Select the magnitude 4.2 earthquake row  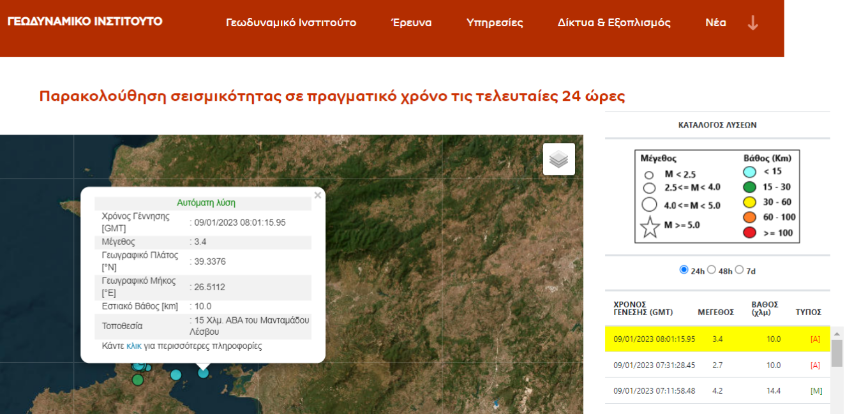pyautogui.click(x=717, y=390)
